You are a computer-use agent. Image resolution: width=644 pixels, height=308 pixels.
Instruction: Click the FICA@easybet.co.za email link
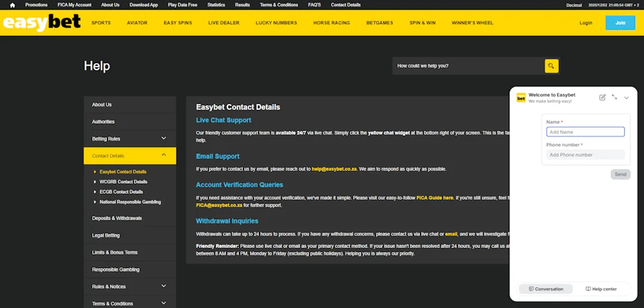tap(220, 206)
